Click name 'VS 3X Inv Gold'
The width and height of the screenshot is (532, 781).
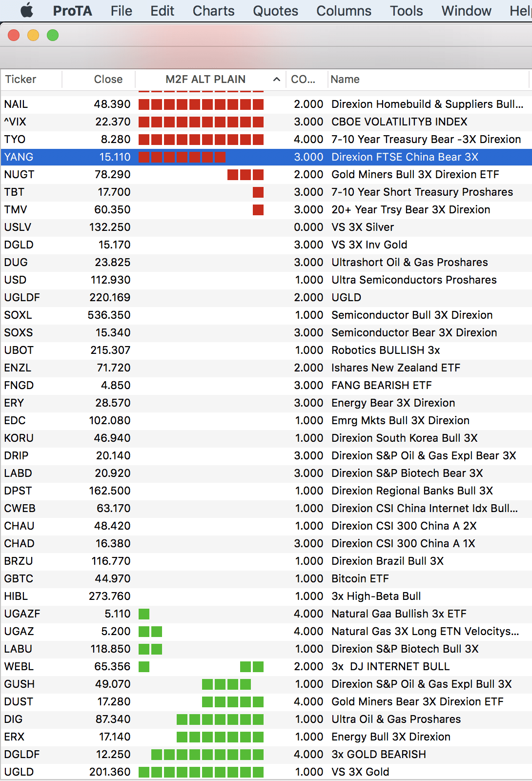click(369, 245)
